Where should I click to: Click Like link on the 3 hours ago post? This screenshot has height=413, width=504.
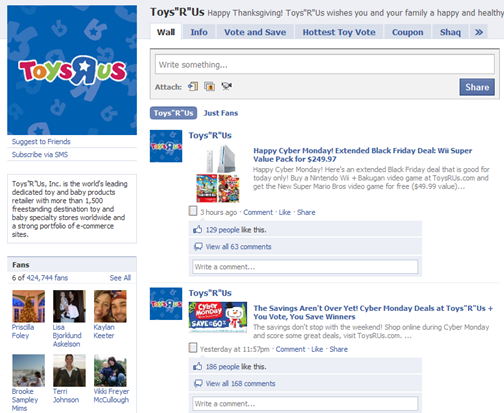click(x=285, y=212)
